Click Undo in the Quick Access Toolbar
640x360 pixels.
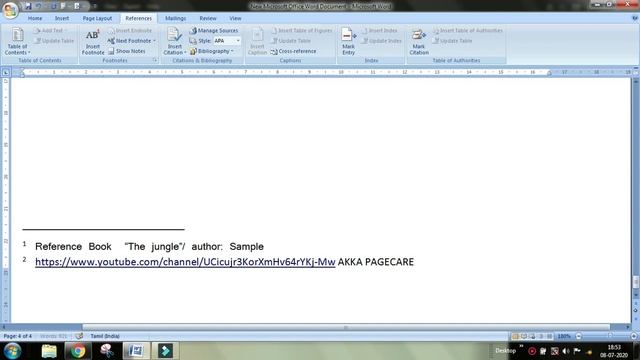pos(39,7)
